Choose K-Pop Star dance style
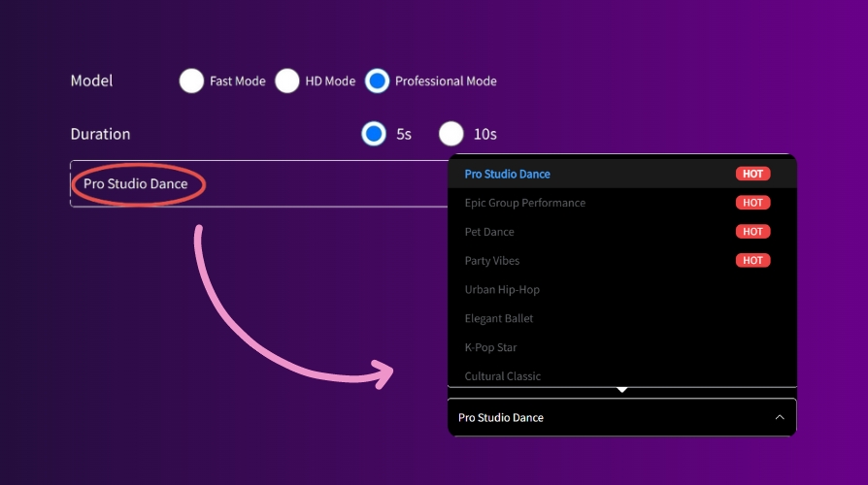 [622, 347]
